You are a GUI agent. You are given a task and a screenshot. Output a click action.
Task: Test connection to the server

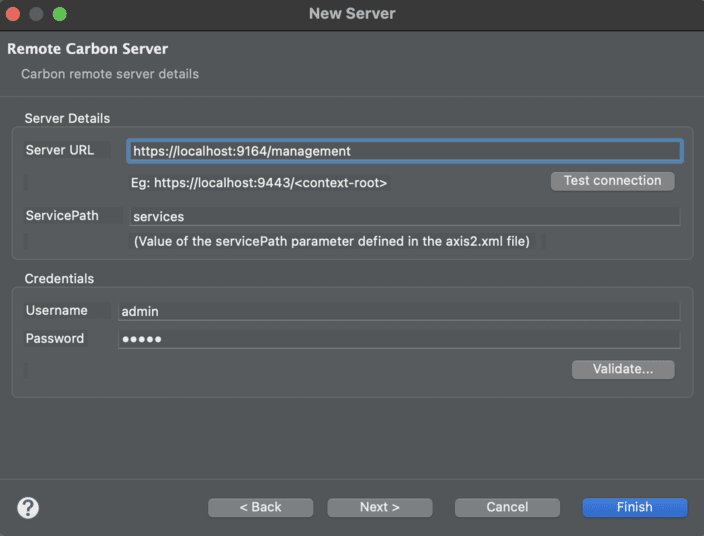point(612,181)
